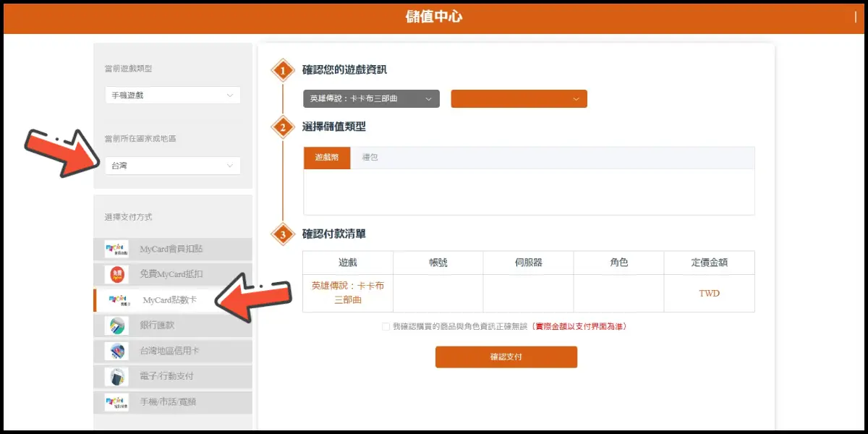Viewport: 868px width, 434px height.
Task: Click the 帳號 column header
Action: click(x=438, y=263)
